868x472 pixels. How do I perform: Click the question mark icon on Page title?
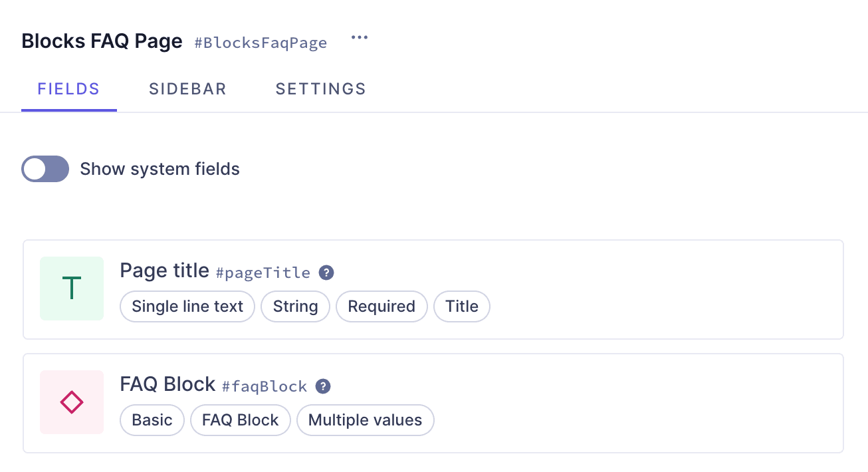click(326, 273)
